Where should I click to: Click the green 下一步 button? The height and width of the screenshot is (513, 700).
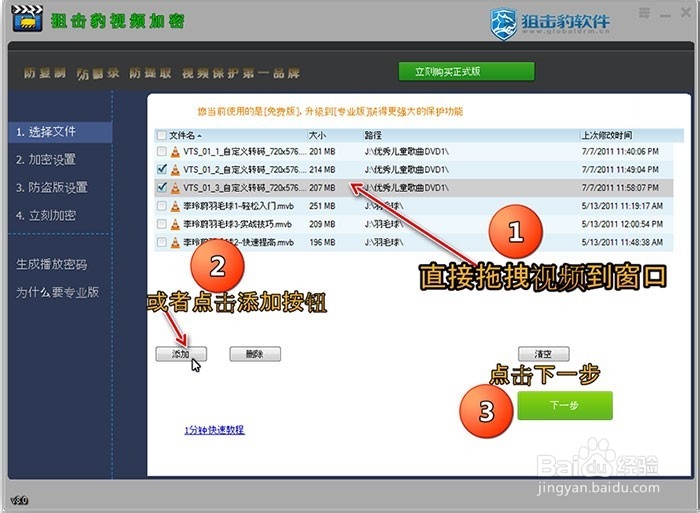click(x=565, y=405)
